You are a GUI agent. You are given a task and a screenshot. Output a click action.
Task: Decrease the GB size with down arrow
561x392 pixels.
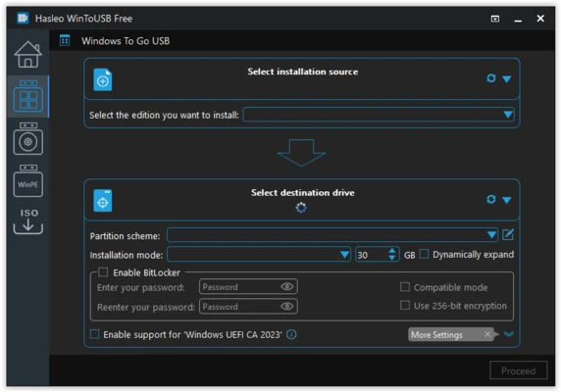click(392, 258)
